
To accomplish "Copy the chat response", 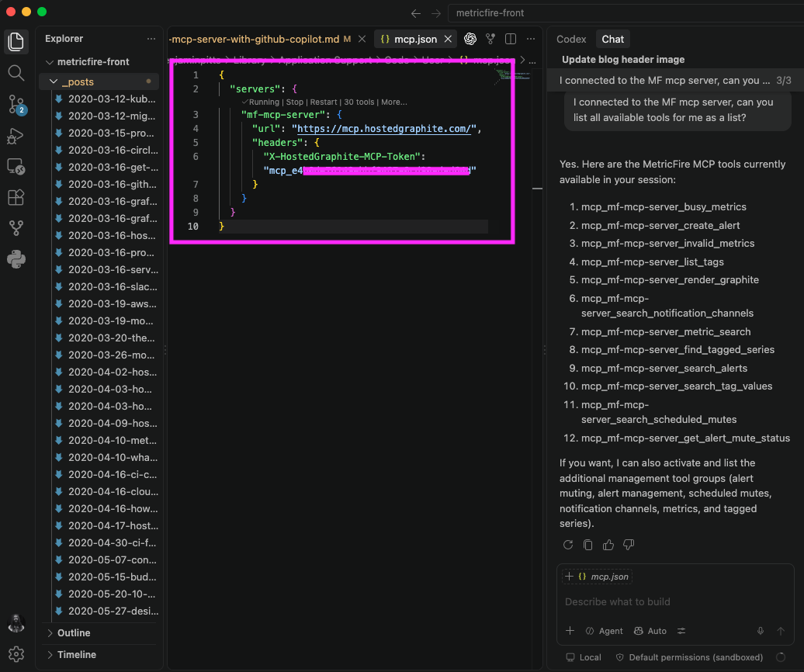I will (588, 545).
